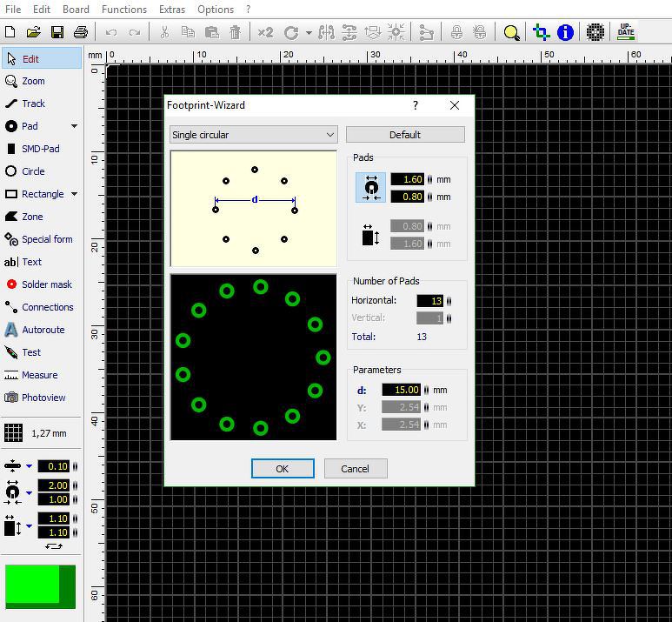Save the board with the floppy icon
The height and width of the screenshot is (622, 672).
[57, 32]
